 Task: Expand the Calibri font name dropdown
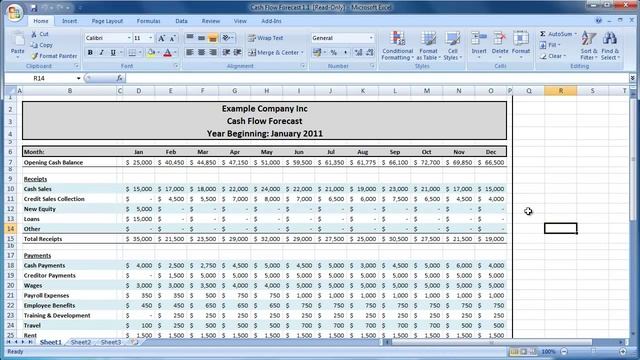click(129, 38)
